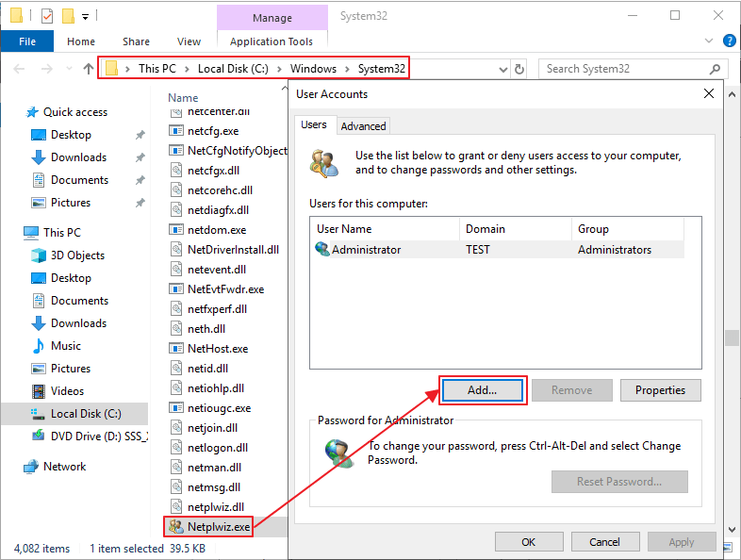Click the Properties checkmark icon in title bar
741x560 pixels.
tap(47, 16)
